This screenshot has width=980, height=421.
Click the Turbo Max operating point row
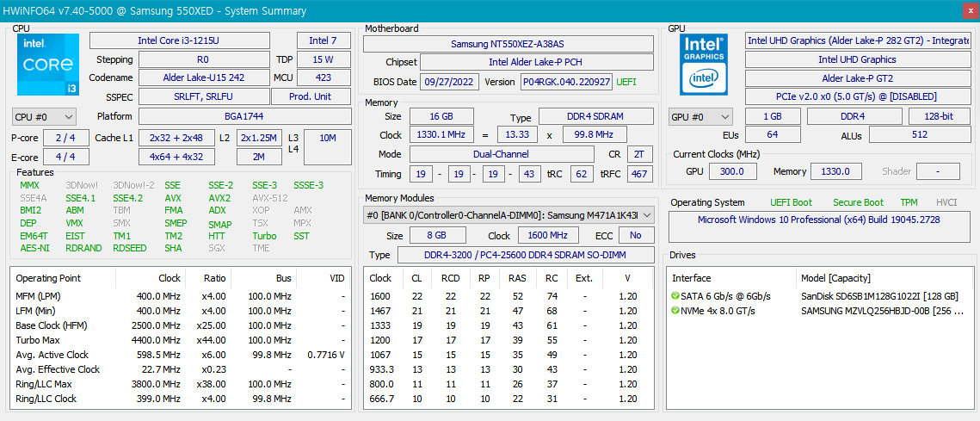click(x=181, y=340)
